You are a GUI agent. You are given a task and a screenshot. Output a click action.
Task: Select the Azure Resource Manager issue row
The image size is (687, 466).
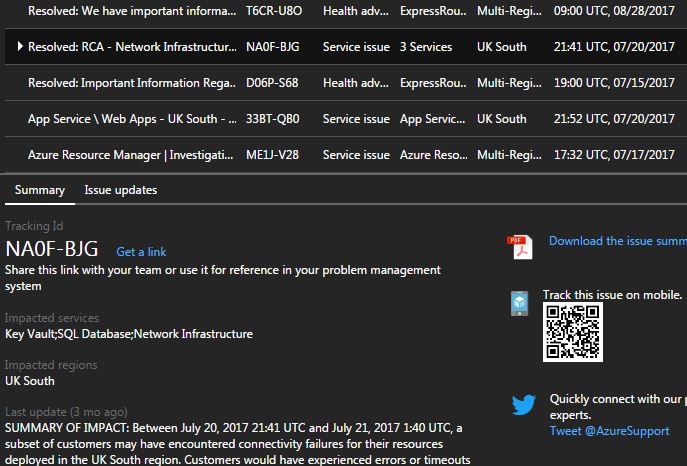(130, 155)
